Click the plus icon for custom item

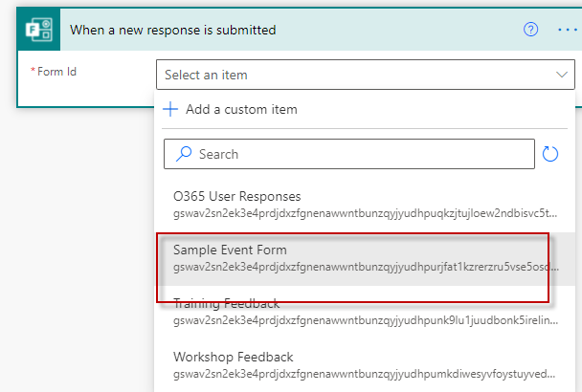tap(171, 109)
